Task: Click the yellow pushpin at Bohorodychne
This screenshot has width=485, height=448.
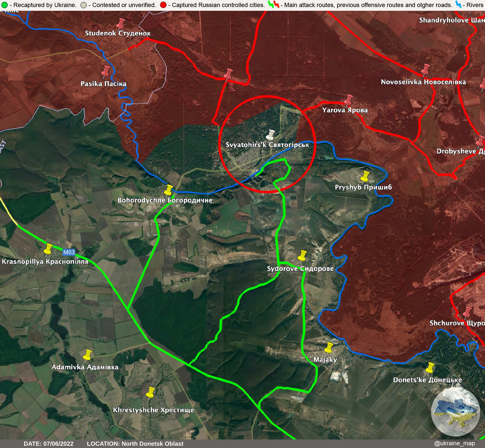Action: tap(169, 190)
